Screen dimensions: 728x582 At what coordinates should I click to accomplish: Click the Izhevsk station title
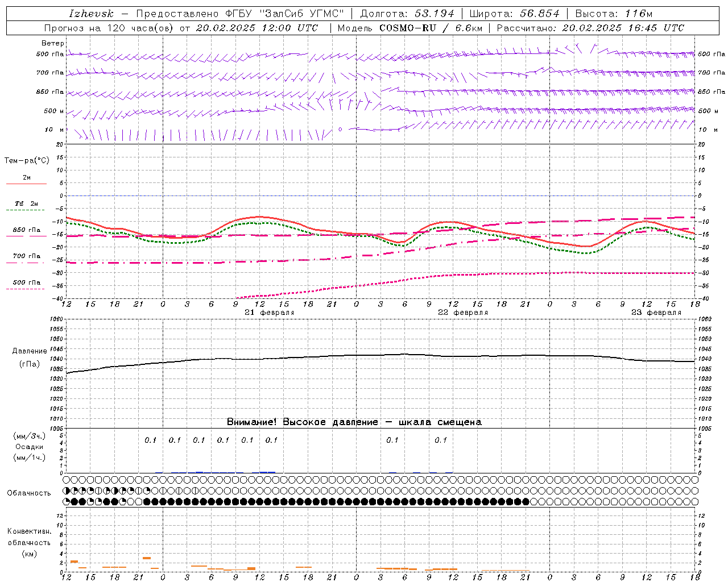click(x=92, y=14)
